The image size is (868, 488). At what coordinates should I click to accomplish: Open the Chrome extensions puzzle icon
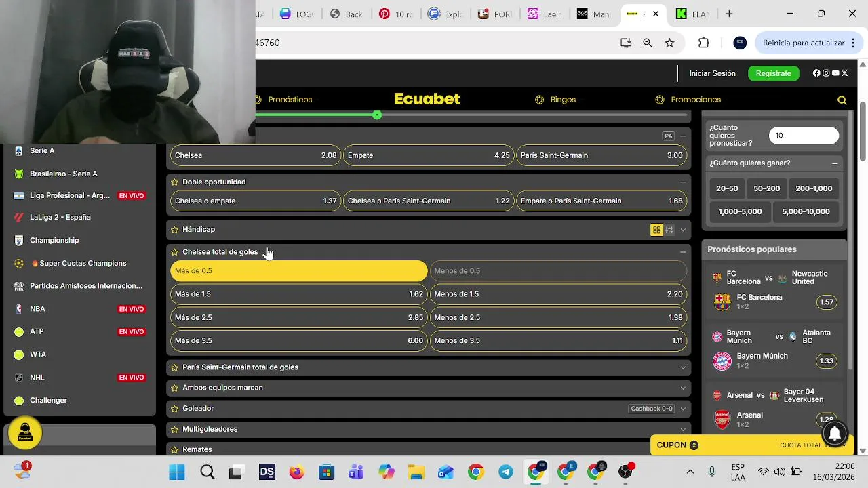[x=704, y=43]
